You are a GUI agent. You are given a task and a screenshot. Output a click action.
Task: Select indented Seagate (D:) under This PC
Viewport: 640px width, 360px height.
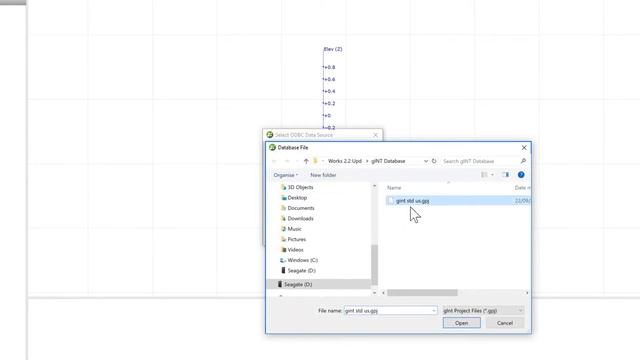298,271
